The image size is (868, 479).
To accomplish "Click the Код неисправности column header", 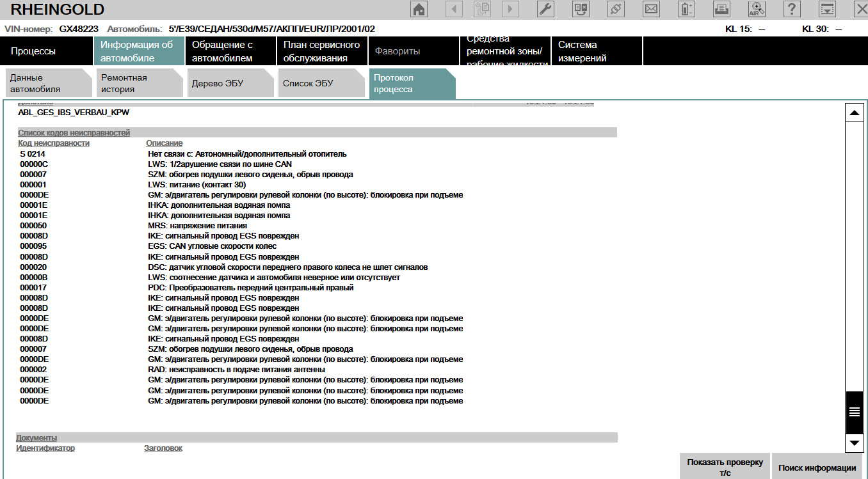I will coord(54,143).
